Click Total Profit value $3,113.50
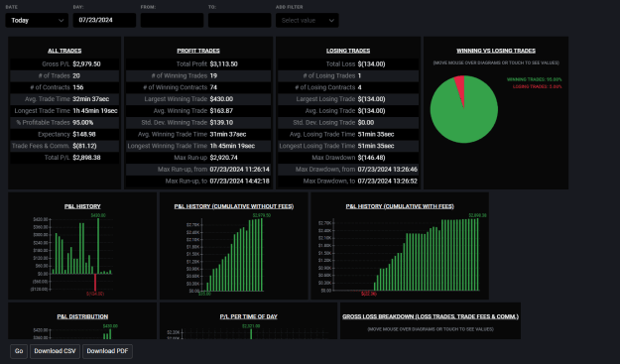Screen dimensions: 620x364 (224, 64)
